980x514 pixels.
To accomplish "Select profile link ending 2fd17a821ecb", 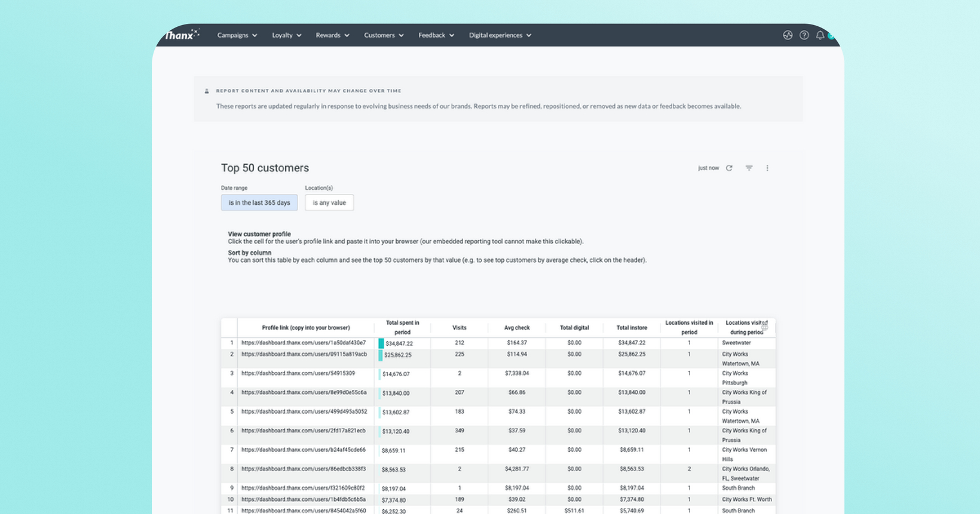I will [x=304, y=431].
